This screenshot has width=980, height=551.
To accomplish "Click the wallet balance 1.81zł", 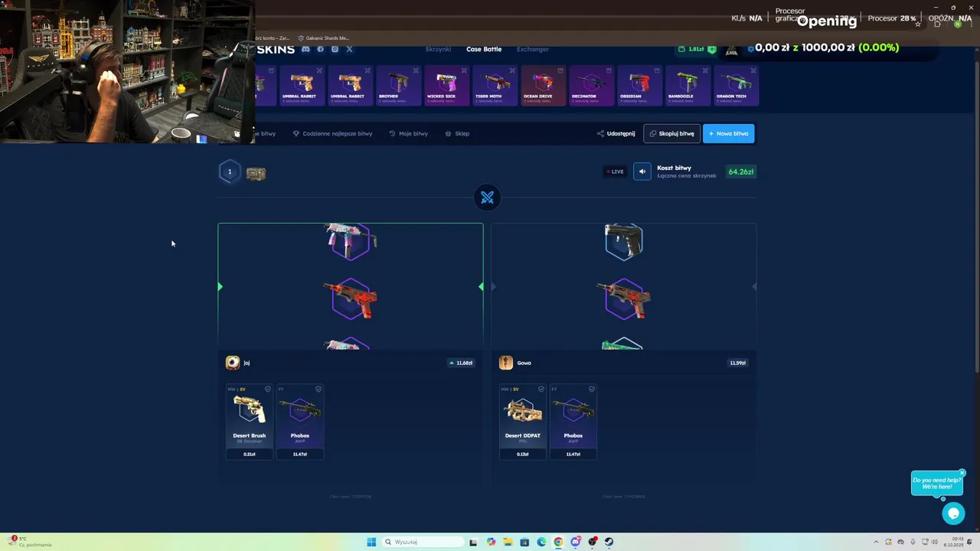I will pyautogui.click(x=696, y=49).
